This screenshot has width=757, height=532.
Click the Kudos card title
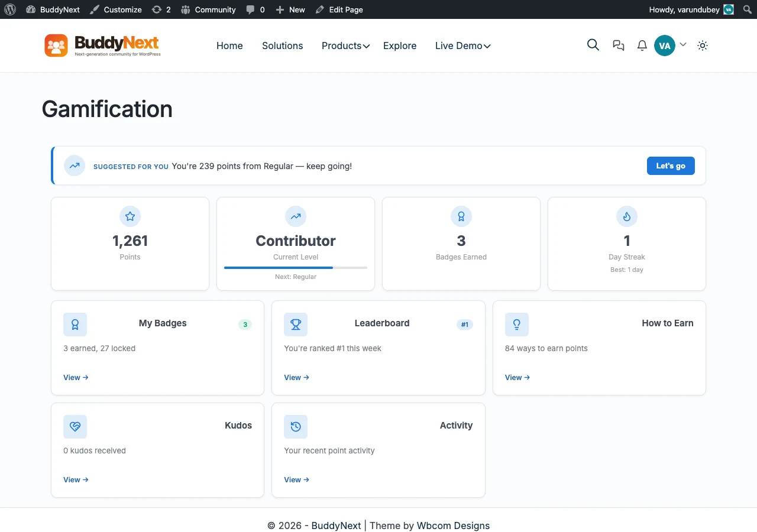(238, 426)
